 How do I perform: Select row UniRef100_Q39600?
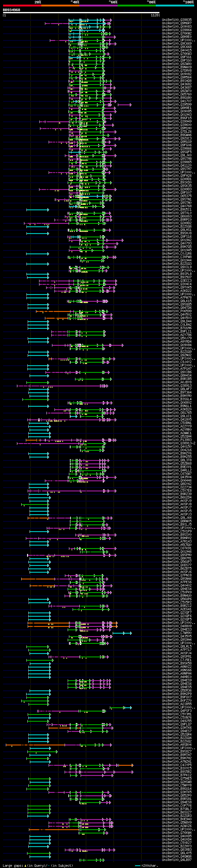click(177, 125)
